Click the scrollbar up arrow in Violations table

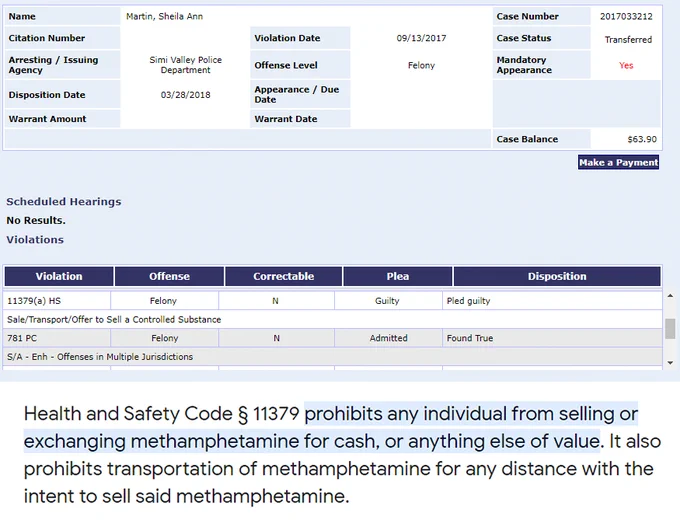click(670, 296)
